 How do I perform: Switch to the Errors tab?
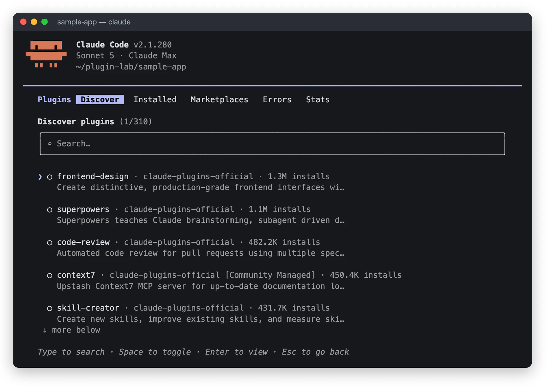277,100
